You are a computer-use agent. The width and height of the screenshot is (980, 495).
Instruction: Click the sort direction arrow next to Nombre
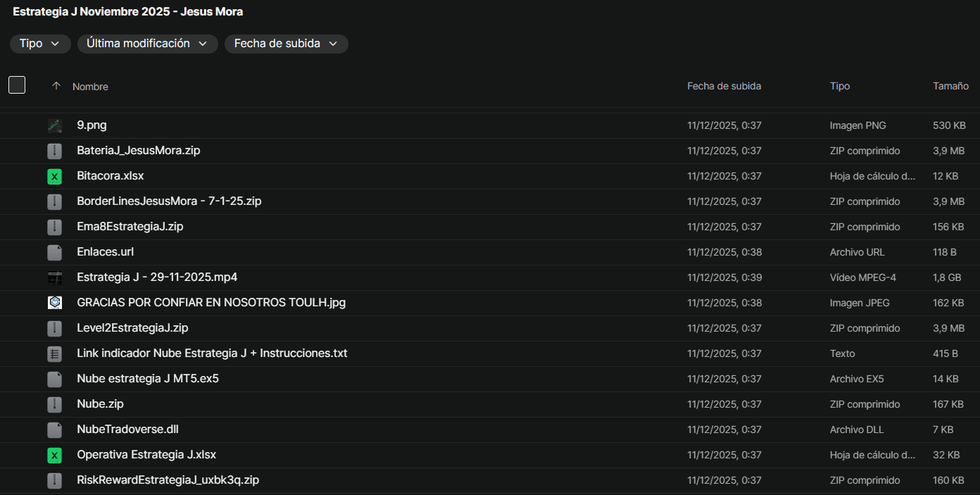[56, 86]
